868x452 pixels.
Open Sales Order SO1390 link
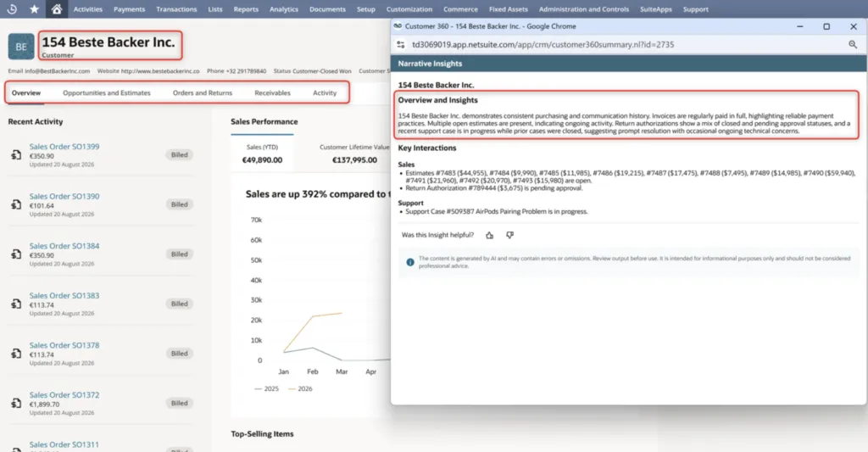tap(64, 197)
